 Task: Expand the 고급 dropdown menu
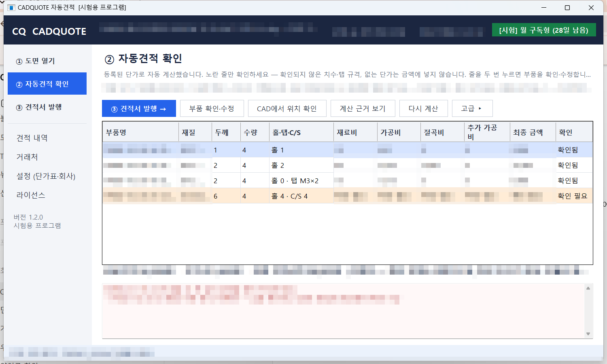point(472,108)
